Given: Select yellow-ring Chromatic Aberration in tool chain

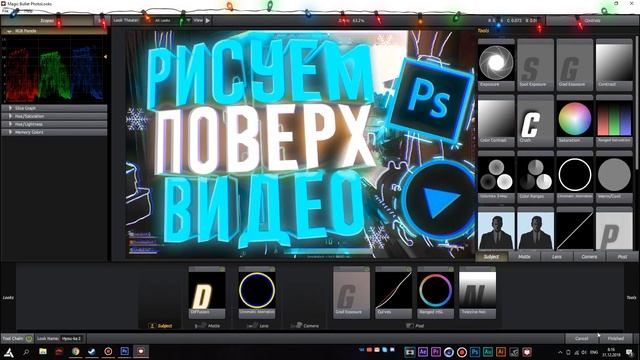Looking at the screenshot, I should pyautogui.click(x=257, y=293).
